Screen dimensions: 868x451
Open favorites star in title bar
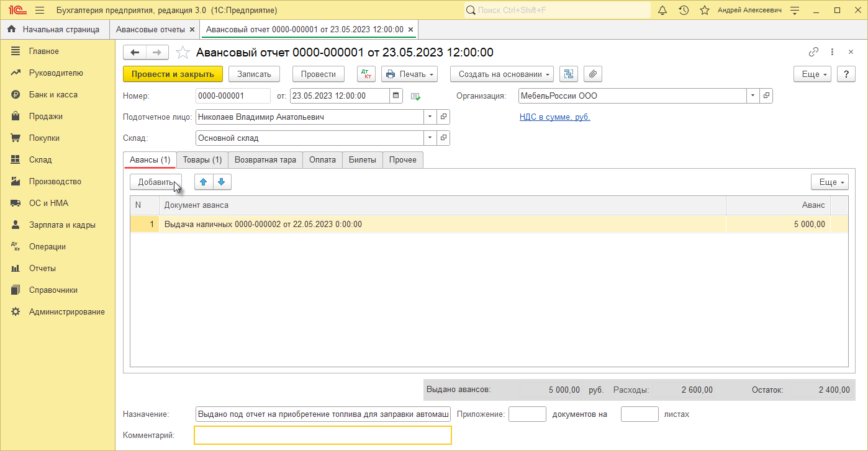(705, 11)
